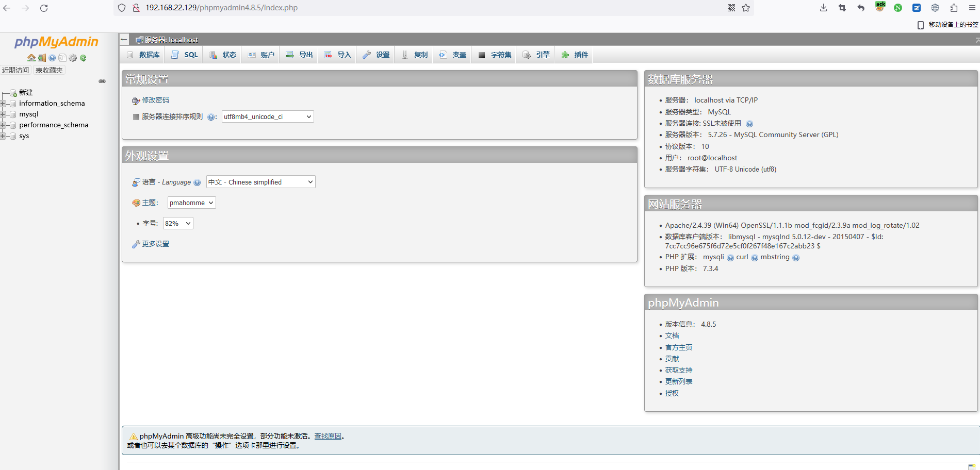Open 文档 link under phpMyAdmin
This screenshot has height=470, width=980.
(x=672, y=335)
